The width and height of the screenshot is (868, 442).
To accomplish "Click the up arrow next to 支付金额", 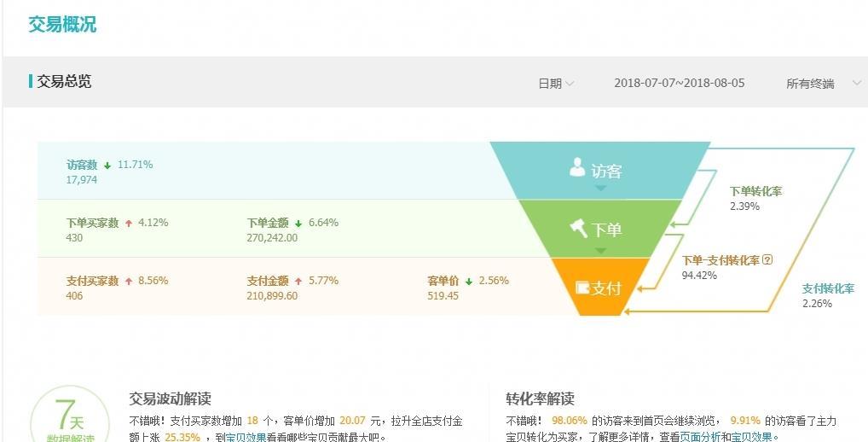I will pos(299,282).
